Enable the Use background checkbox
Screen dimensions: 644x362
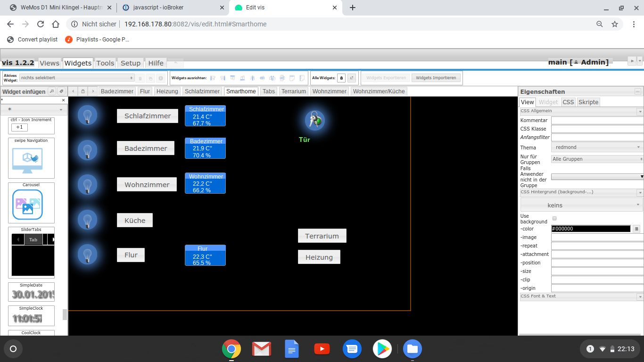click(554, 218)
